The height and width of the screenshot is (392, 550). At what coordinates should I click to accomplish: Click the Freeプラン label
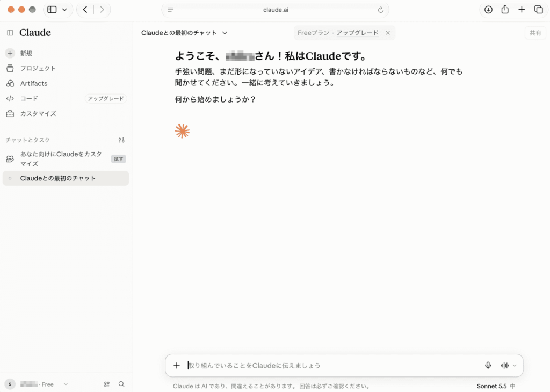313,33
